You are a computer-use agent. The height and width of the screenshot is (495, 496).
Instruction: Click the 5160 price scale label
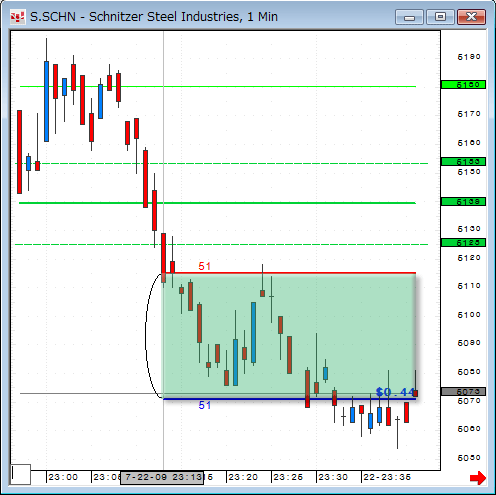469,143
